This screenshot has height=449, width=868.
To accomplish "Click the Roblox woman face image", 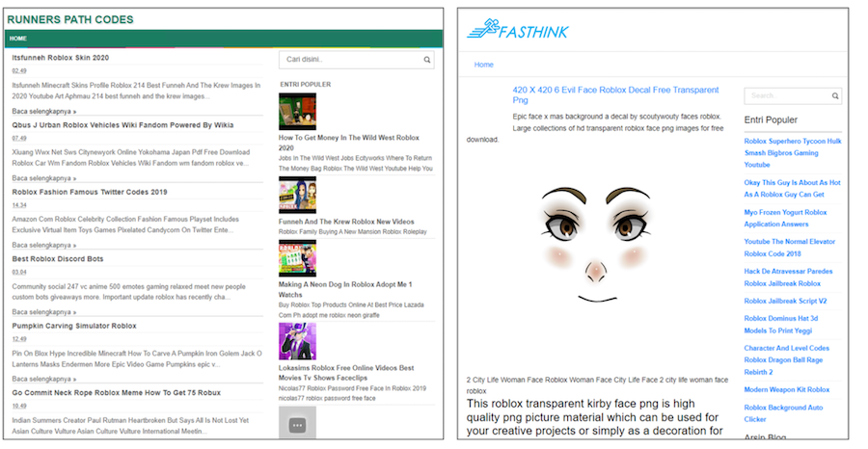I will 597,244.
